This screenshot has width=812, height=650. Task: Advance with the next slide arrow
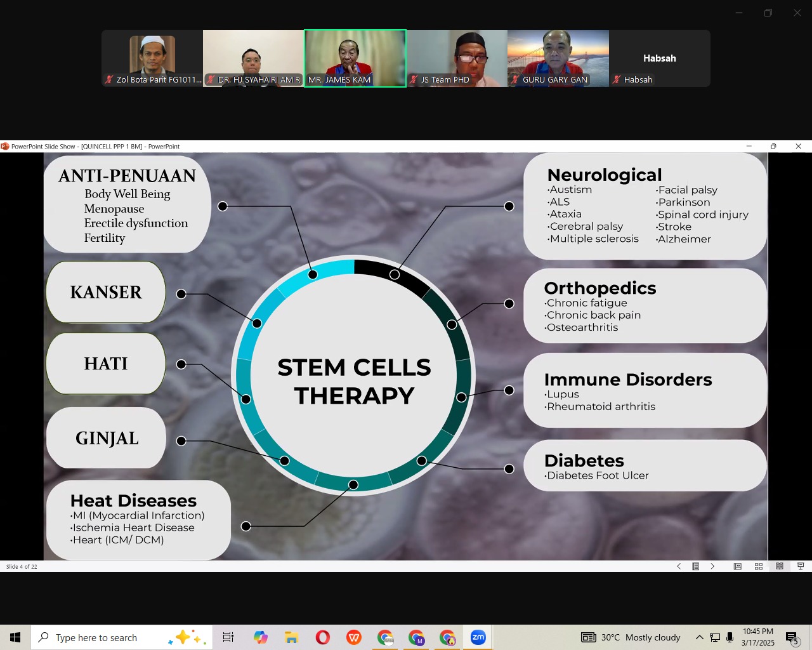pyautogui.click(x=712, y=566)
